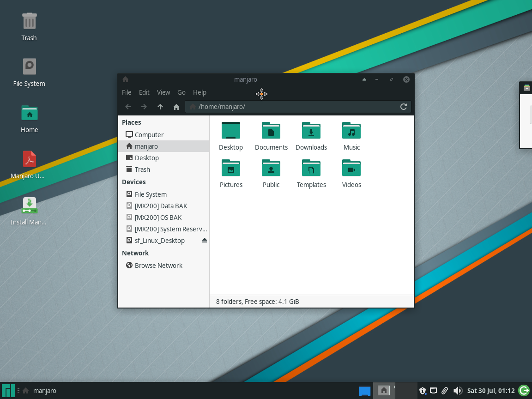This screenshot has height=399, width=532.
Task: Open the Documents folder
Action: pyautogui.click(x=271, y=136)
